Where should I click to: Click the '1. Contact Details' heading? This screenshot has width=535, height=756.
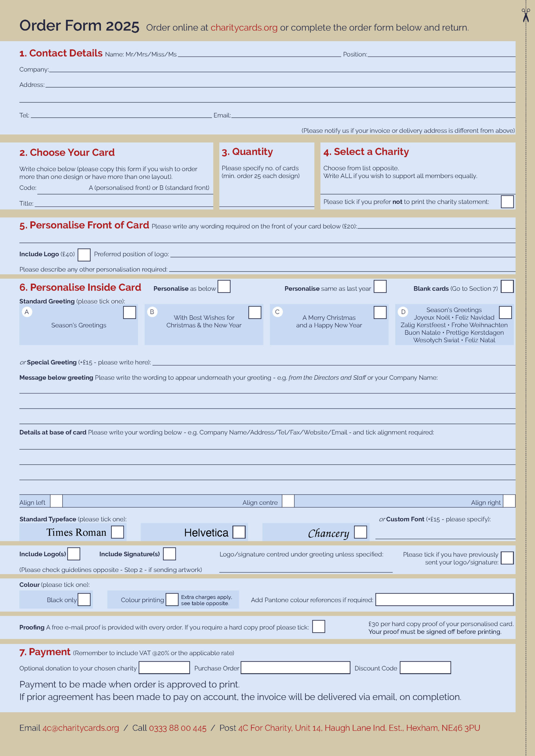61,53
